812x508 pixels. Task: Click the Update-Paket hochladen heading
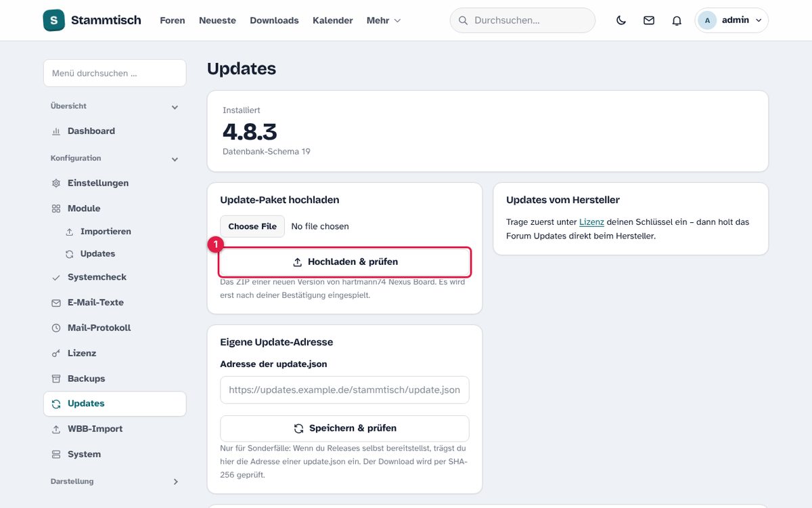pos(279,200)
